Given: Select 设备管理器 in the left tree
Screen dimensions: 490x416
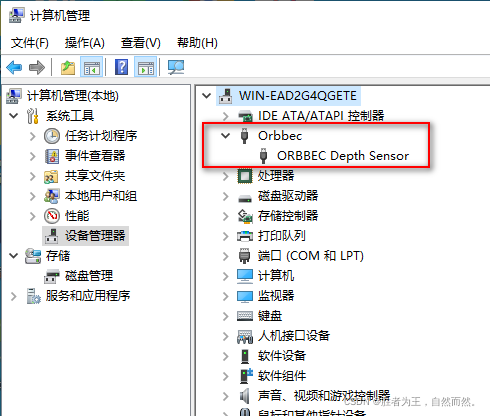Looking at the screenshot, I should point(95,236).
